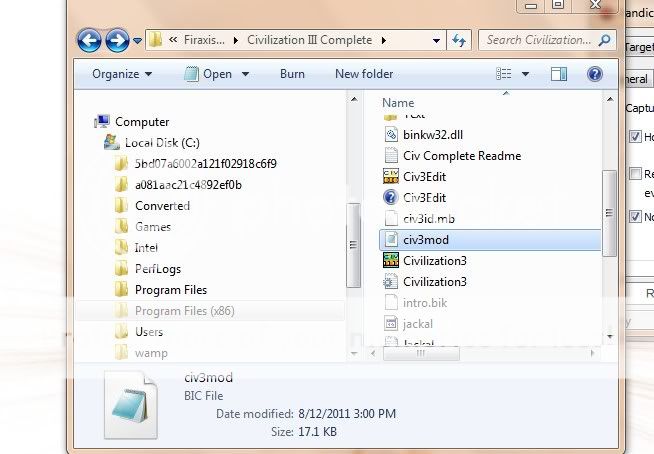Open the view options dropdown arrow
Viewport: 654px width, 454px height.
pyautogui.click(x=526, y=74)
